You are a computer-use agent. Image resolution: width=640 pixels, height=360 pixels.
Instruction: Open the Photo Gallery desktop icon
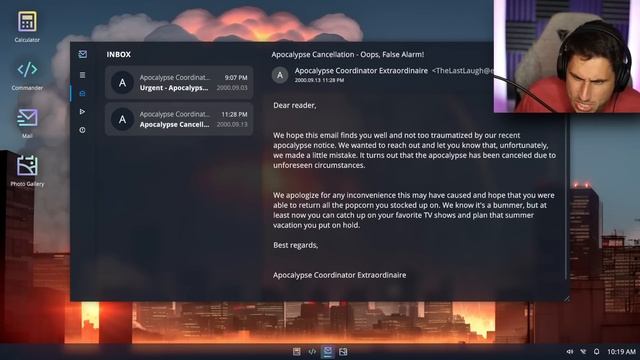[x=27, y=171]
